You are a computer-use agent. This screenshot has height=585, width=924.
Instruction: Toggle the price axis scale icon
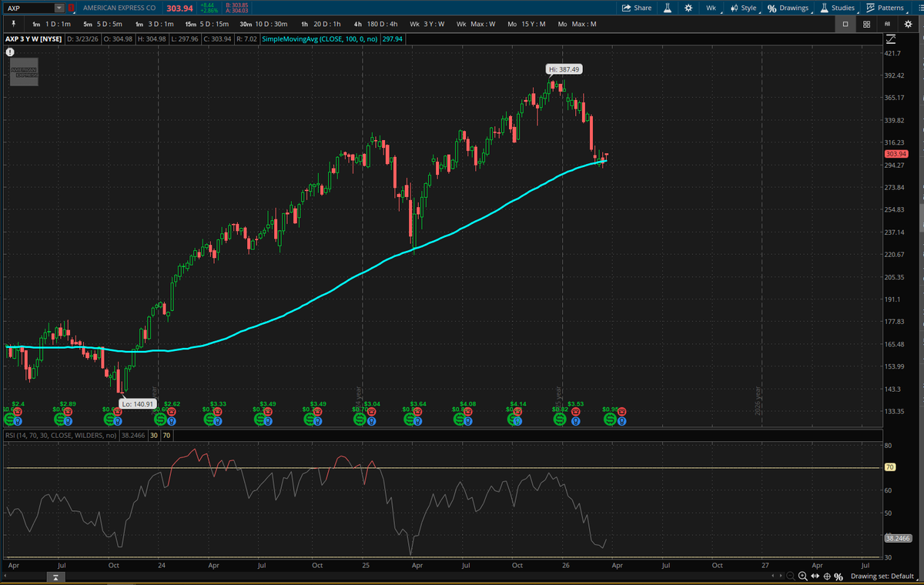tap(889, 38)
